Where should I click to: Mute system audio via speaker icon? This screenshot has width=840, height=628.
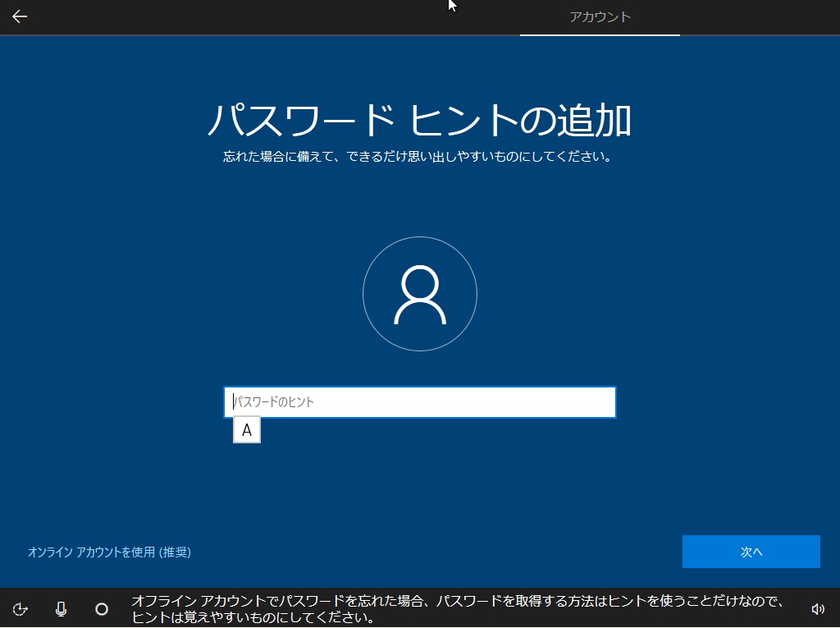(819, 608)
